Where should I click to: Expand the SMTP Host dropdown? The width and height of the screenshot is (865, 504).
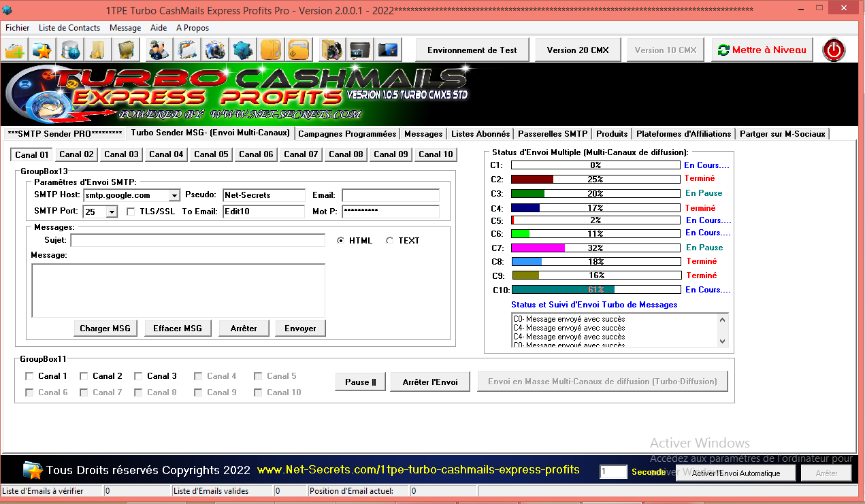pyautogui.click(x=174, y=195)
